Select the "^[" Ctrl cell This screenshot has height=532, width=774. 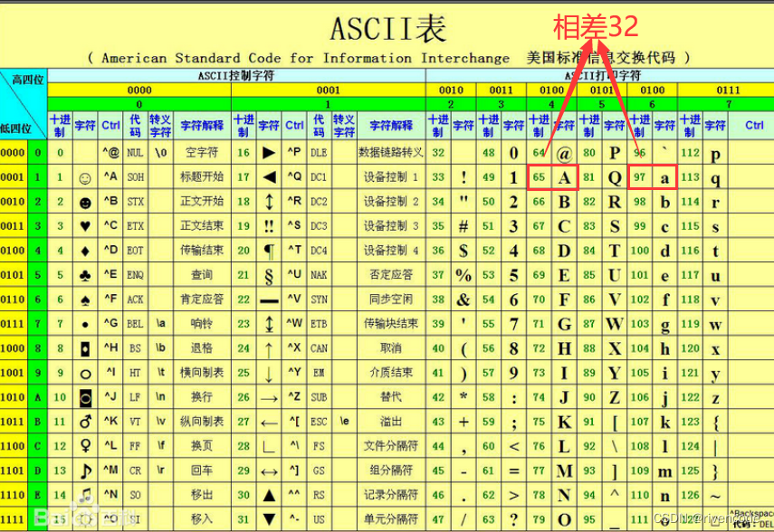[294, 422]
